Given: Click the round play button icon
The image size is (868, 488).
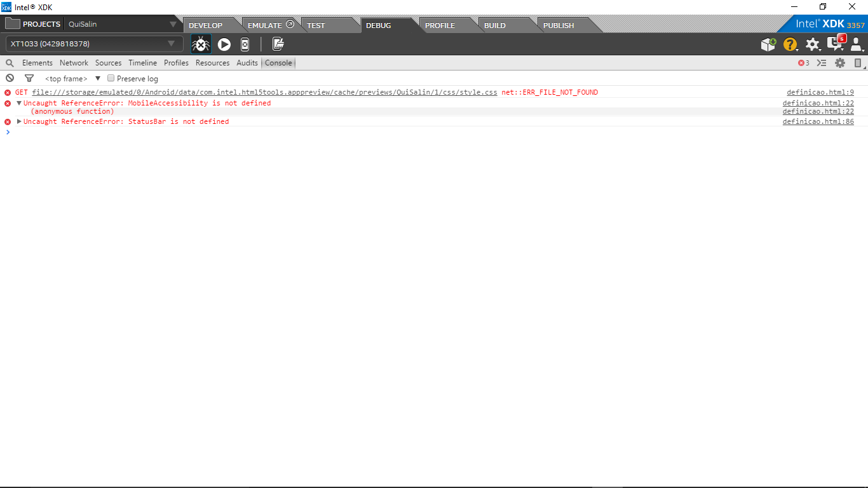Looking at the screenshot, I should tap(224, 44).
